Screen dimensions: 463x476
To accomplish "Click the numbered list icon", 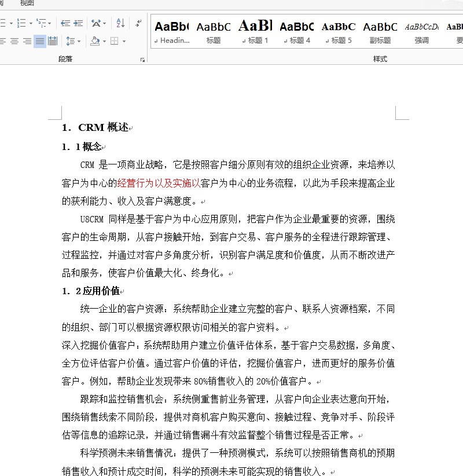I will (21, 23).
